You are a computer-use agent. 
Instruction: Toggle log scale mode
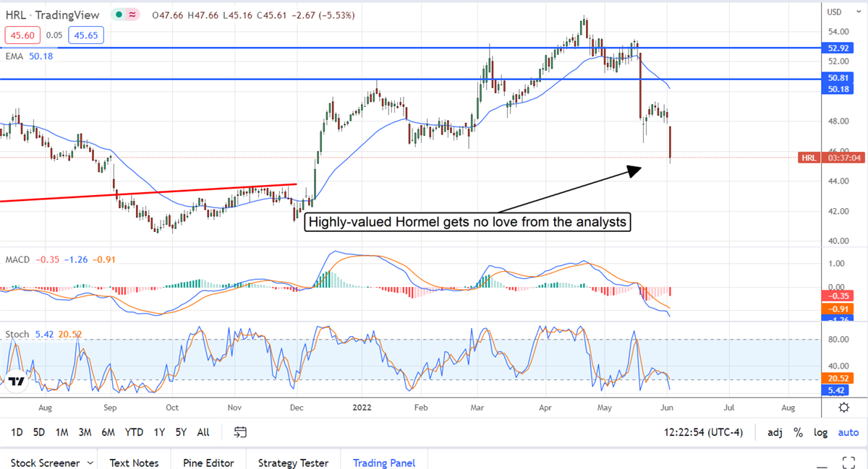(x=820, y=432)
